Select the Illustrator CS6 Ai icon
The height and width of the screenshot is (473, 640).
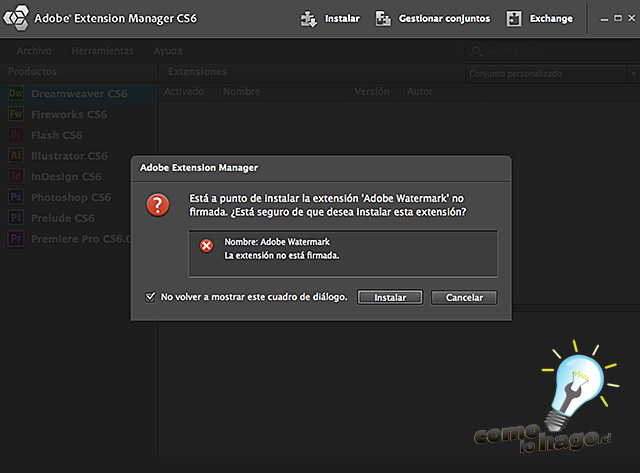point(16,155)
